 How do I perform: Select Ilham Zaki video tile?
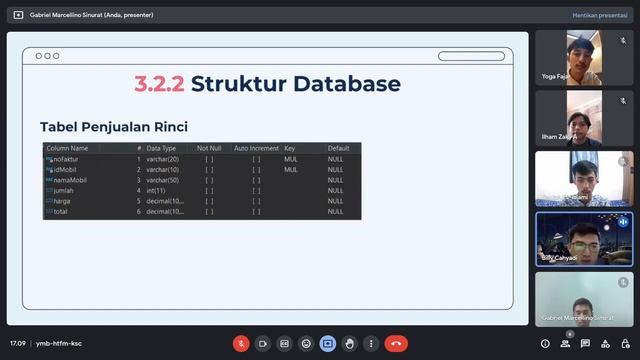point(584,118)
